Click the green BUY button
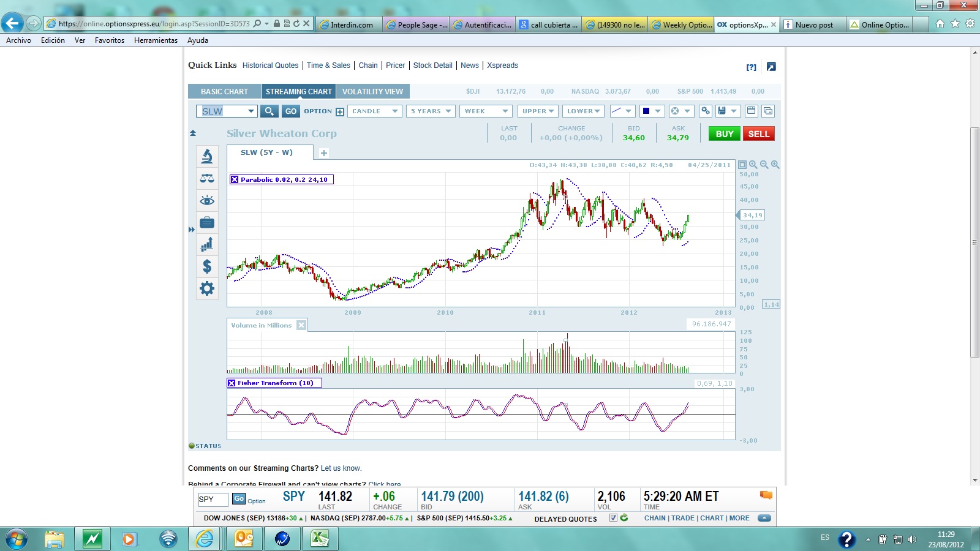Screen dimensions: 980x551 (724, 133)
